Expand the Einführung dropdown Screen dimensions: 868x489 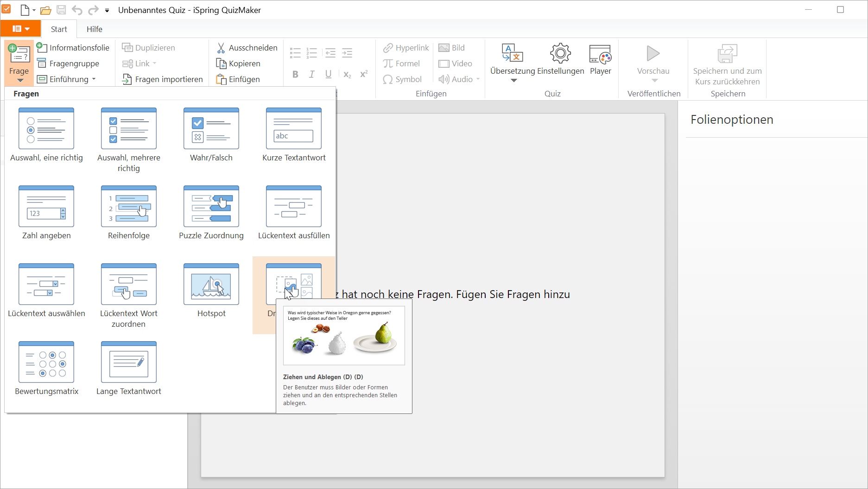(x=94, y=79)
